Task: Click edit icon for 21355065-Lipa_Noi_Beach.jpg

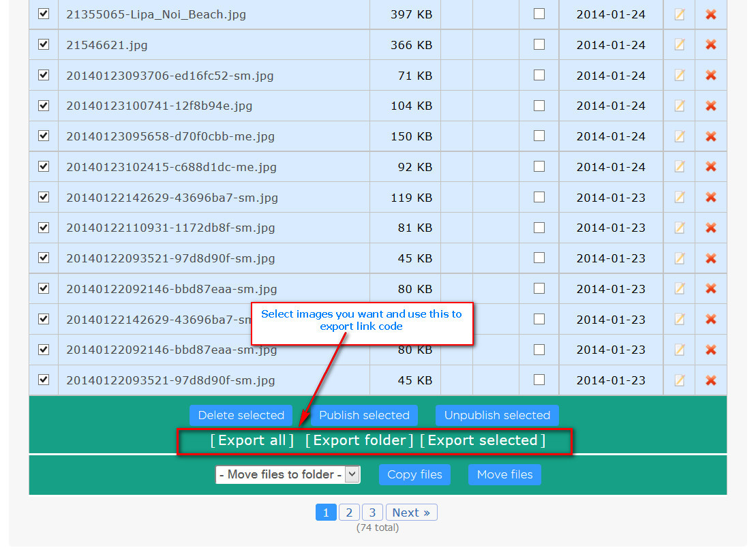Action: point(679,14)
